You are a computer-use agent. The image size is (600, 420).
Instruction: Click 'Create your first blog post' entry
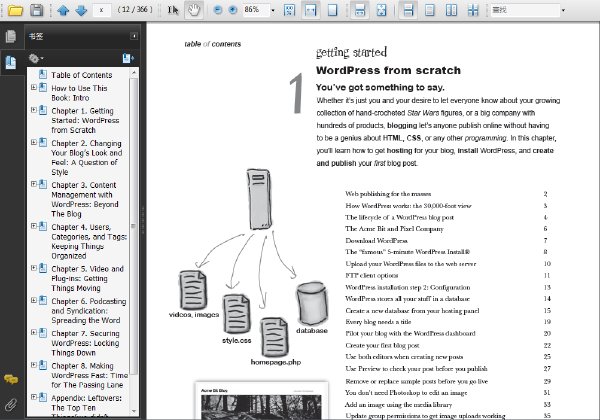pos(382,345)
